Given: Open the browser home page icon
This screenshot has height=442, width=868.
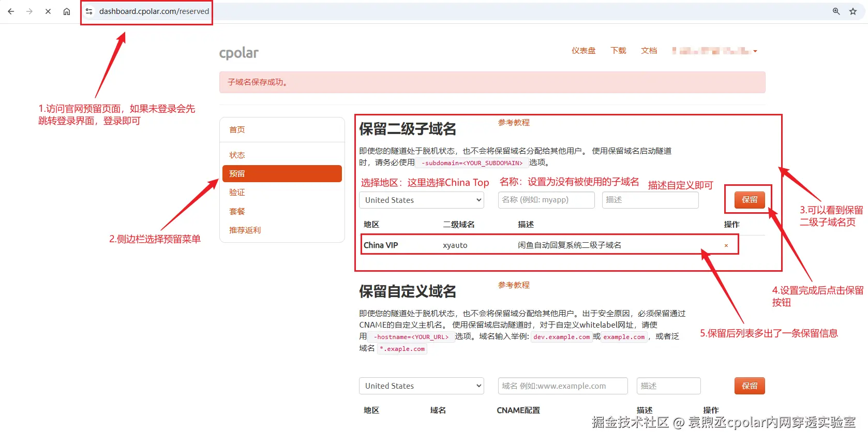Looking at the screenshot, I should pyautogui.click(x=67, y=11).
